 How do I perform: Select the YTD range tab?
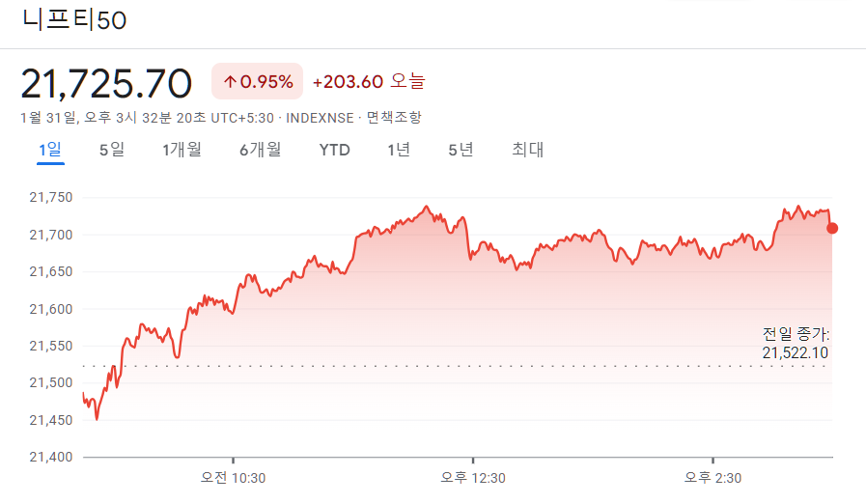point(334,150)
